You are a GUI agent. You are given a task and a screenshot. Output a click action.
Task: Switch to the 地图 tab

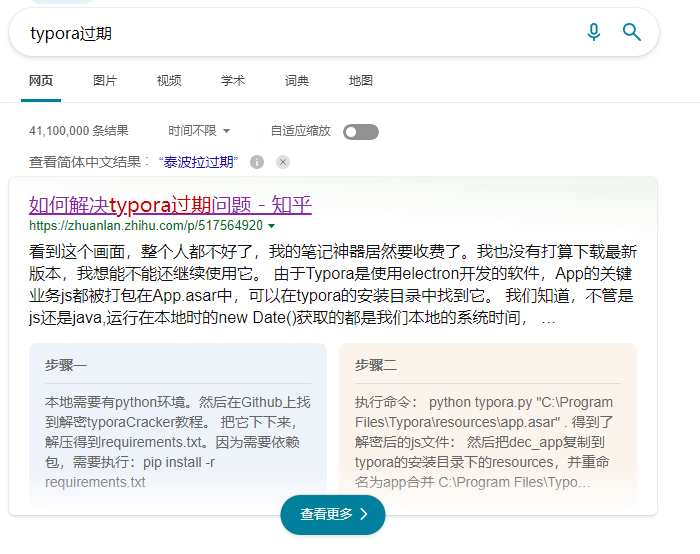360,81
